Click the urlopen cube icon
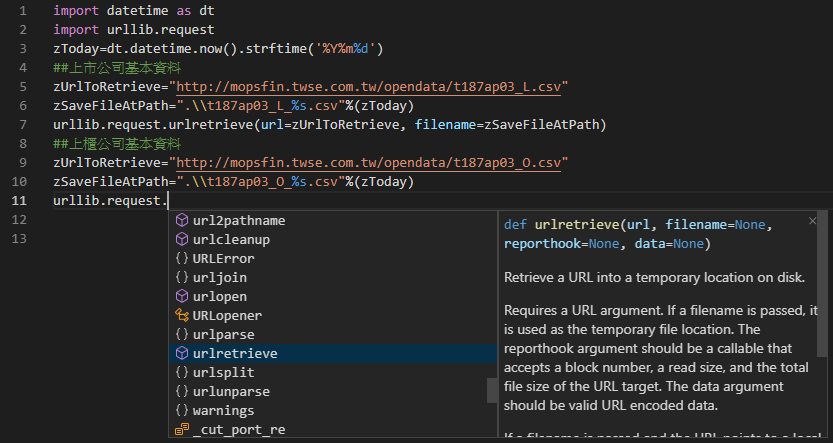833x443 pixels. point(182,296)
